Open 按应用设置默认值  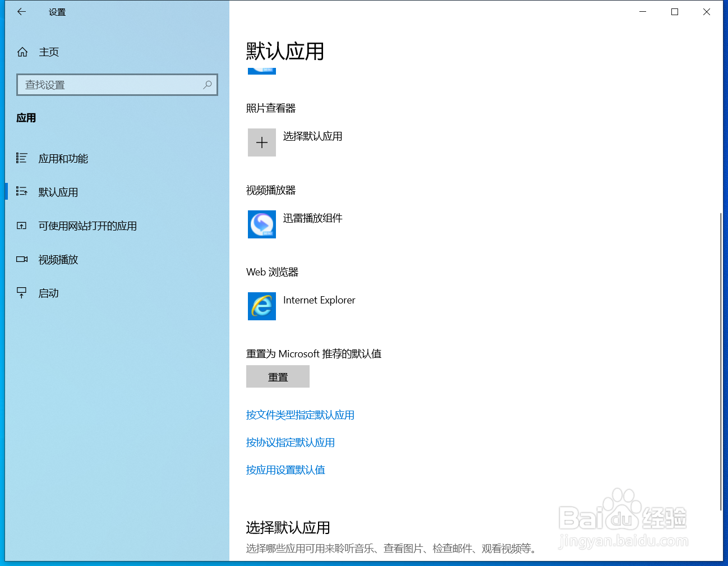coord(285,470)
